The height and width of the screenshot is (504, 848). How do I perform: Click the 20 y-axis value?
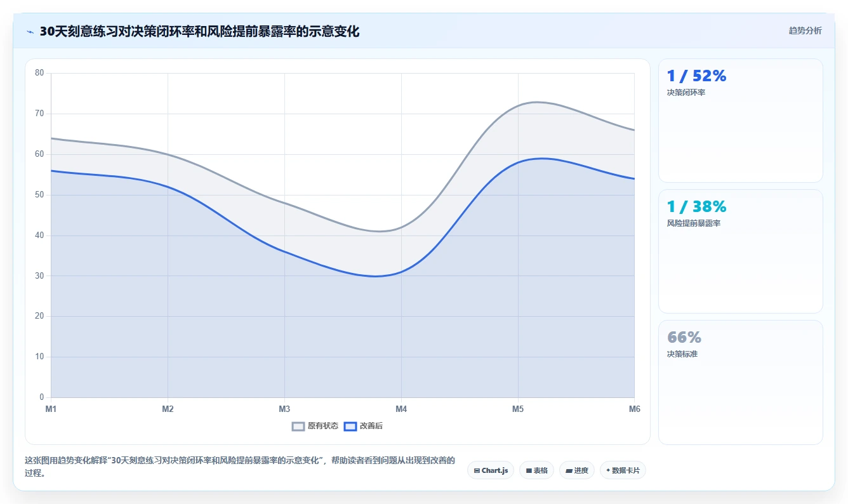pyautogui.click(x=39, y=316)
